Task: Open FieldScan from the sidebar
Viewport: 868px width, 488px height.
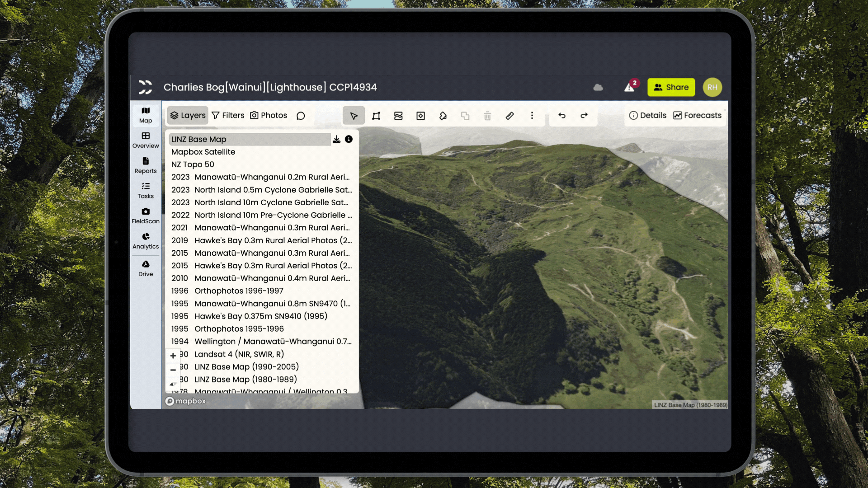Action: 146,216
